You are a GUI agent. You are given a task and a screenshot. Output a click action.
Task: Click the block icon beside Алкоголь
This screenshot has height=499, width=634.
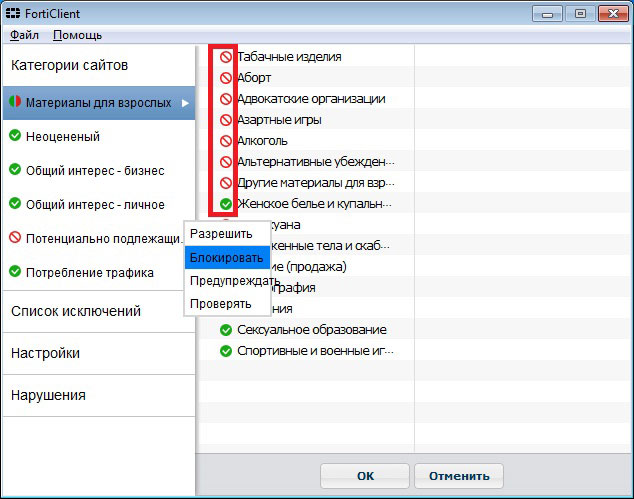(226, 141)
